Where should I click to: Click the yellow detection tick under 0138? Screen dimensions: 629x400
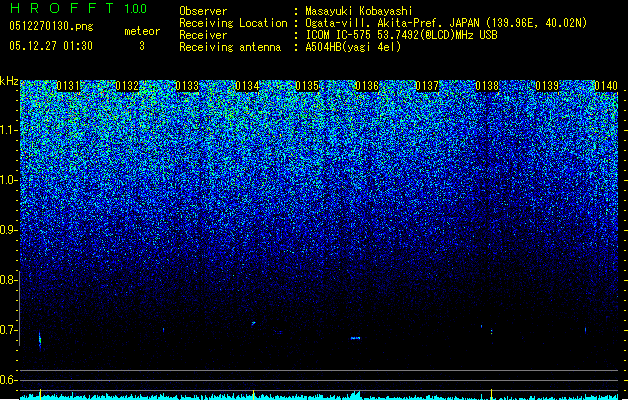491,392
